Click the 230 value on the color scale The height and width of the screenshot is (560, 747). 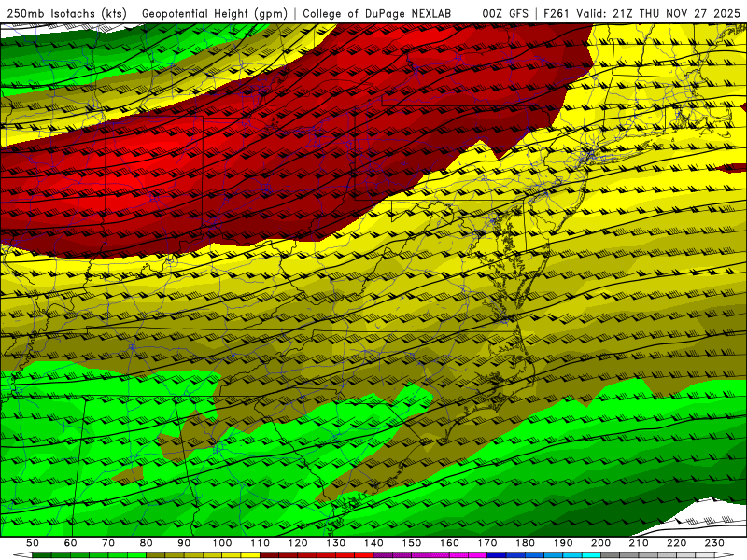click(714, 543)
